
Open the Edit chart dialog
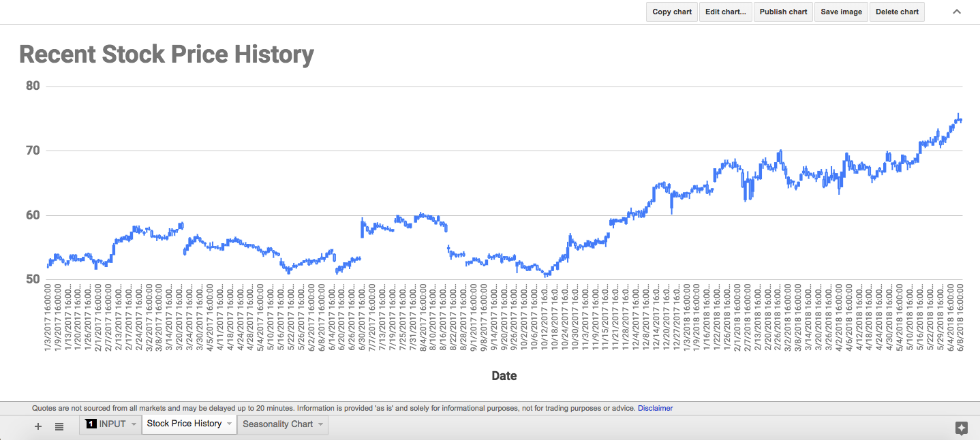point(725,12)
